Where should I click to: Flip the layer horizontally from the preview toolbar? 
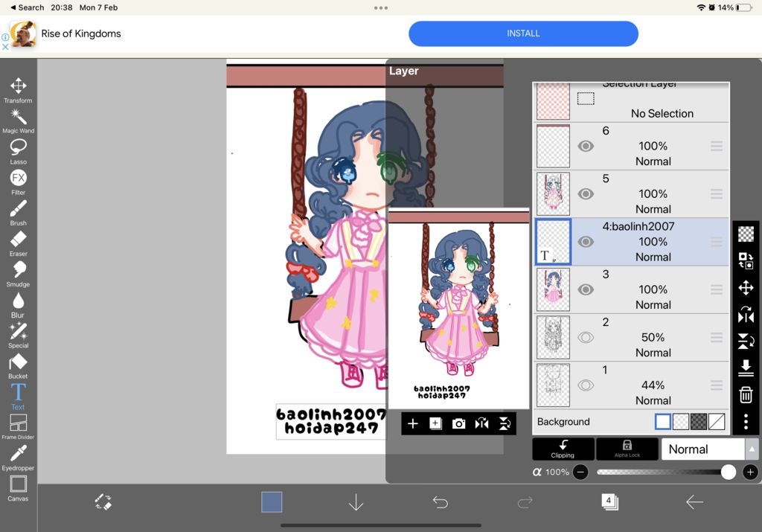[481, 423]
